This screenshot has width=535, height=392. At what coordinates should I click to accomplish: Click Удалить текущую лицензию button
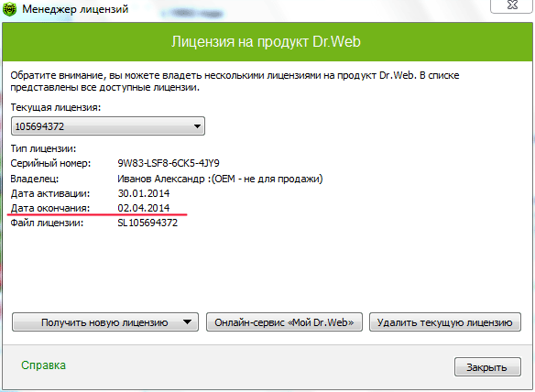pos(445,322)
